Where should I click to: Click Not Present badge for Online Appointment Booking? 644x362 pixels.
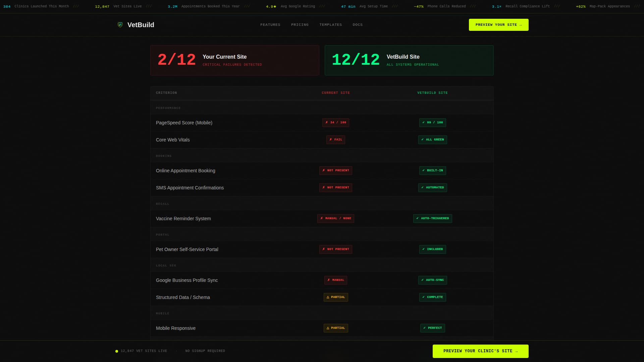(x=336, y=171)
